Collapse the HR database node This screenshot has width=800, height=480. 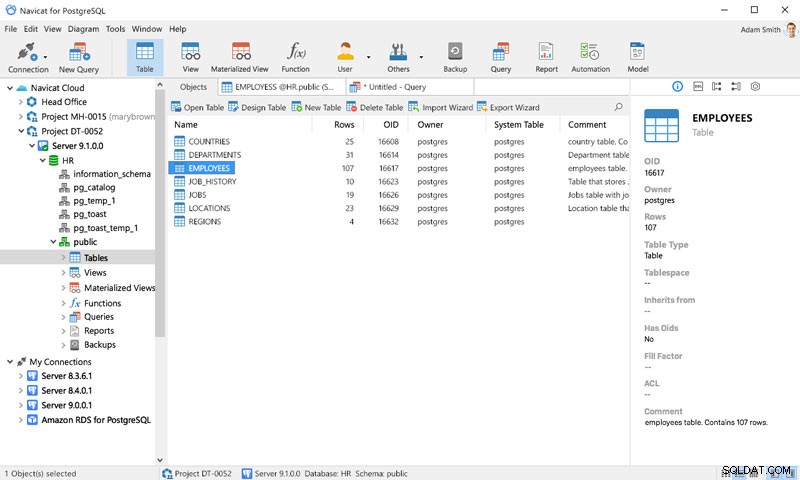pos(42,161)
